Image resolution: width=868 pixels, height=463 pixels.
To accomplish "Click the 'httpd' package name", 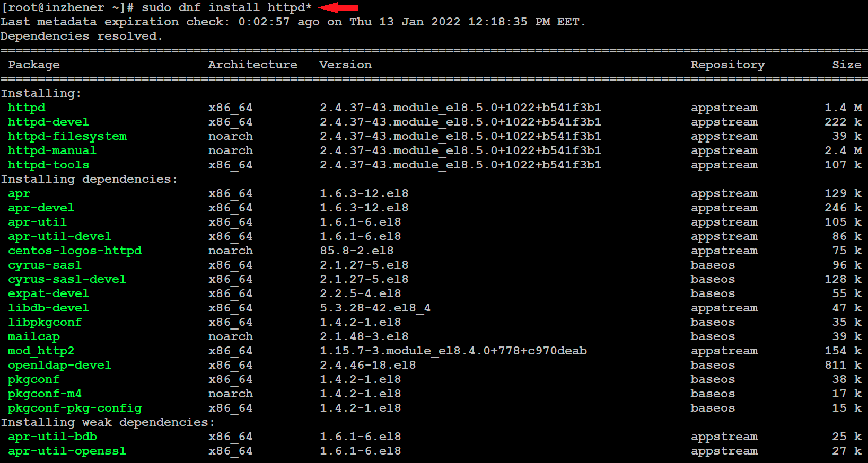I will (x=27, y=108).
